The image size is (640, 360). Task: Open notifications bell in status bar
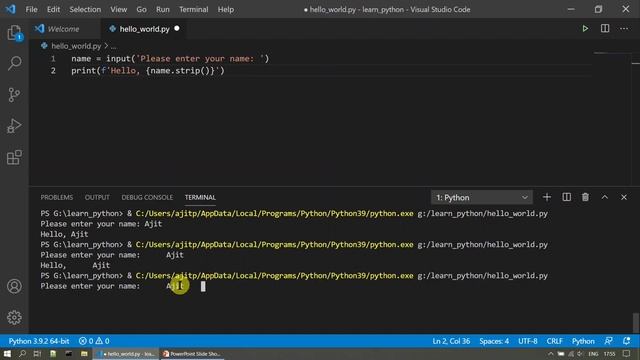(x=627, y=341)
